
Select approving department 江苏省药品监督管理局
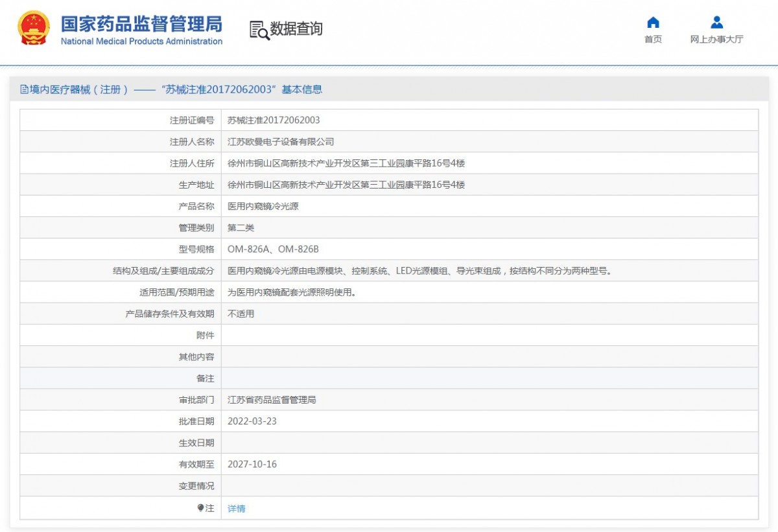272,400
